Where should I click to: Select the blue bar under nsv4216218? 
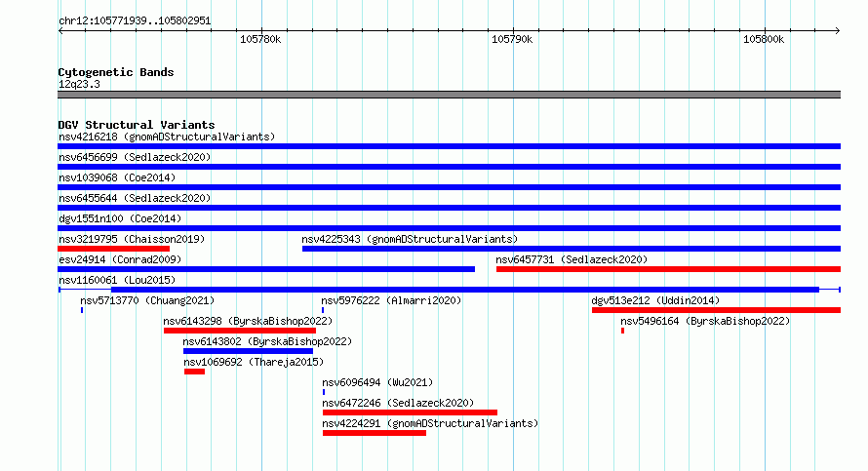click(449, 146)
